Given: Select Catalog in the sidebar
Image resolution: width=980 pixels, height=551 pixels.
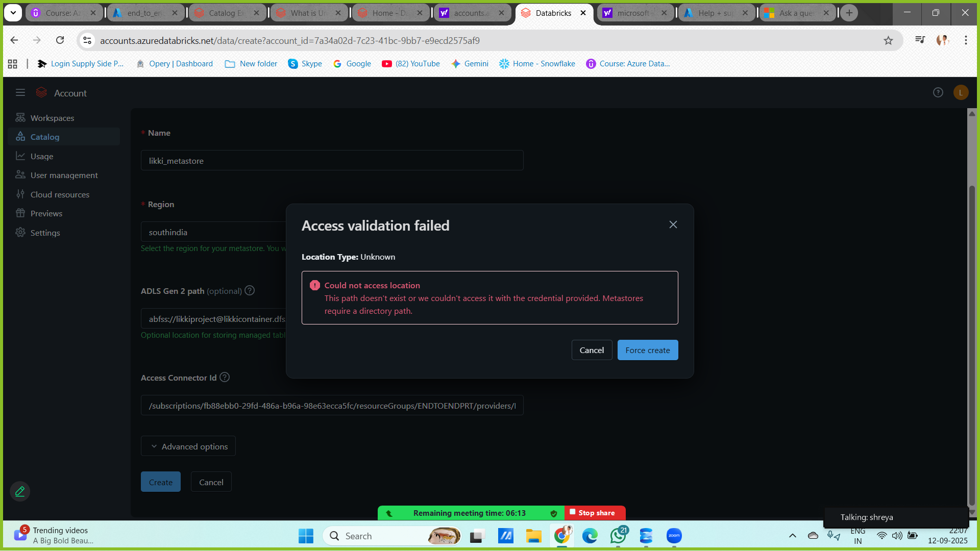Looking at the screenshot, I should pyautogui.click(x=64, y=137).
